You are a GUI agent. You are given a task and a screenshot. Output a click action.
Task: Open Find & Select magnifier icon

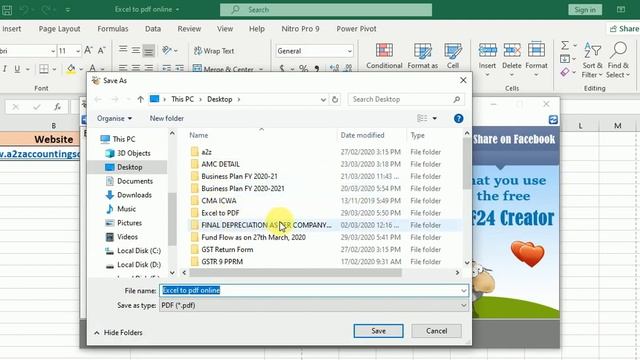coord(618,51)
